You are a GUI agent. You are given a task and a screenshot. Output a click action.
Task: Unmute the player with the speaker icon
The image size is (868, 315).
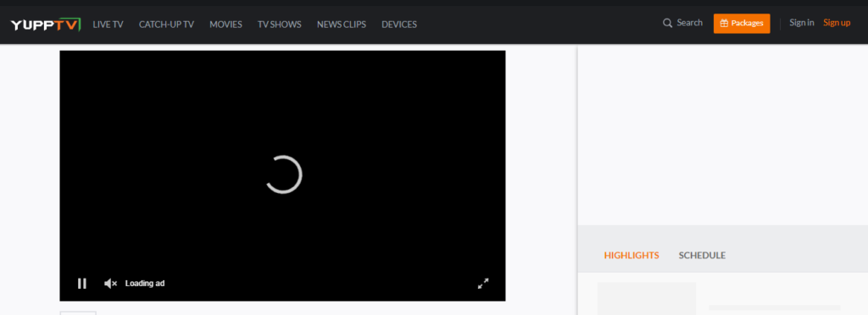111,284
